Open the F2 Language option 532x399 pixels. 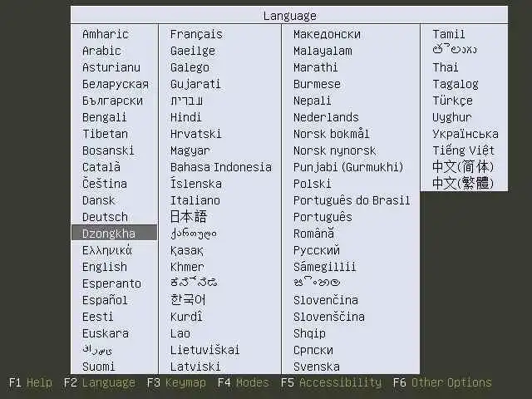[100, 382]
